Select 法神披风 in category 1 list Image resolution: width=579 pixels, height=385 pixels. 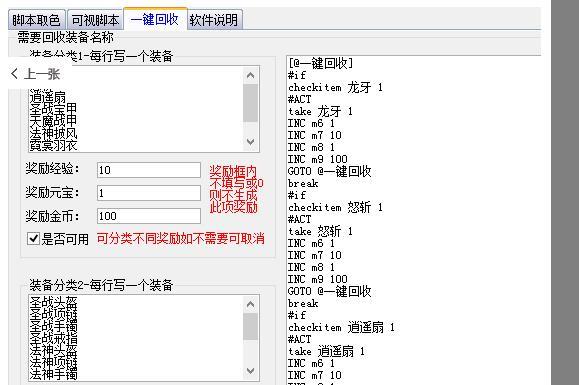coord(53,133)
